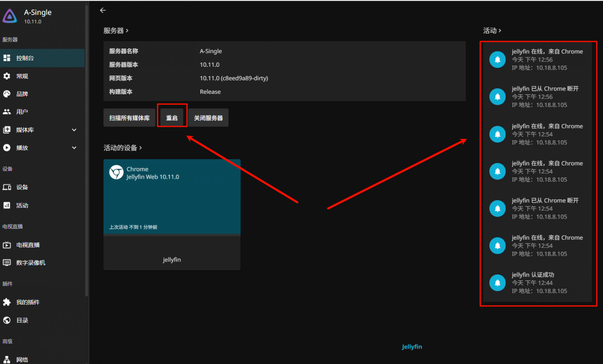This screenshot has height=364, width=603.
Task: Click build version value 'Release'
Action: 210,92
